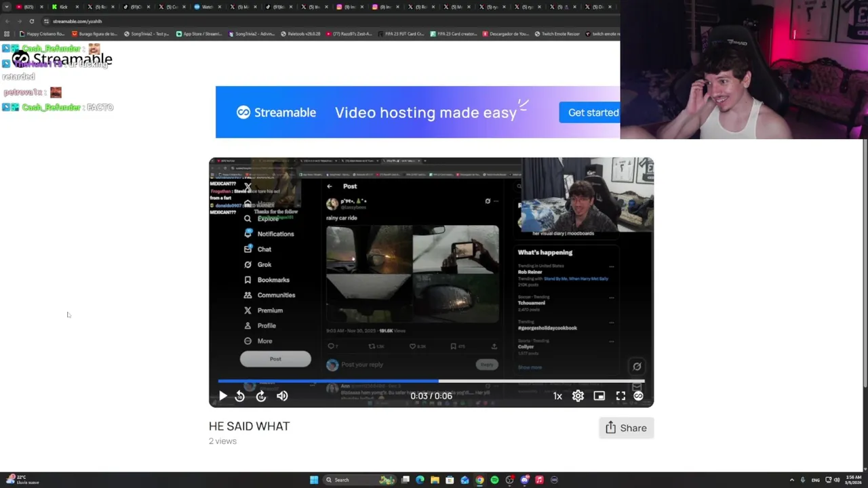Screen dimensions: 868x488
Task: Go forward in browser history
Action: click(18, 21)
